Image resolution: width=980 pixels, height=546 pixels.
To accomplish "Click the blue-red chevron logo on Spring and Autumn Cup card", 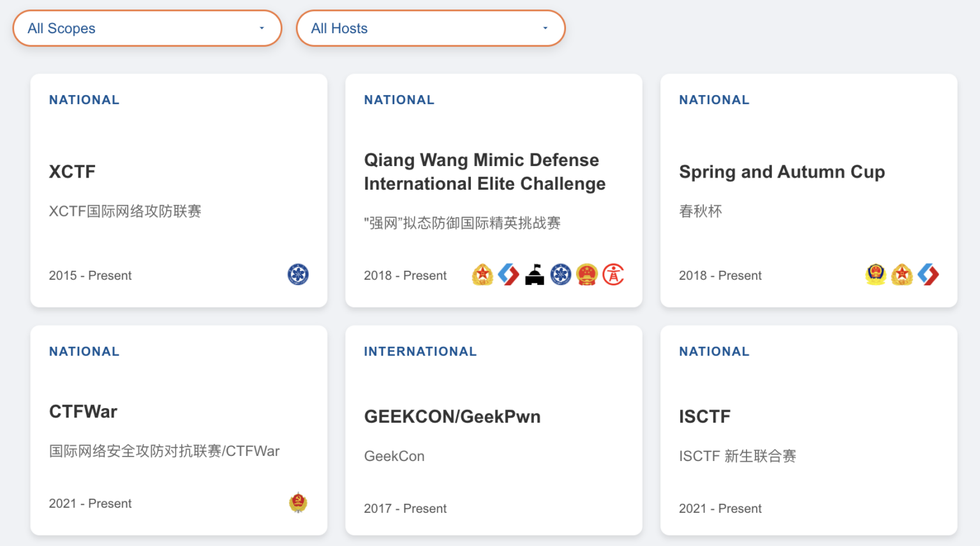I will [x=928, y=275].
